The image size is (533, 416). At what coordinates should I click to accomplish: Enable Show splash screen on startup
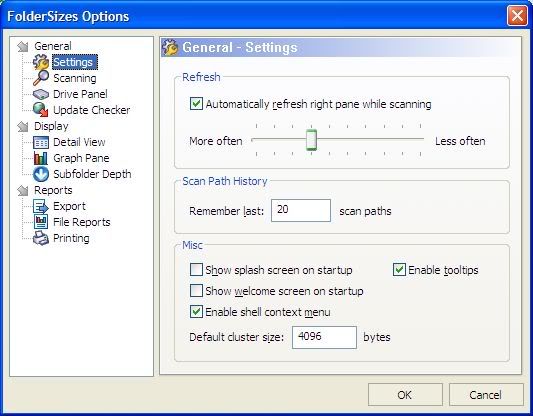[196, 270]
